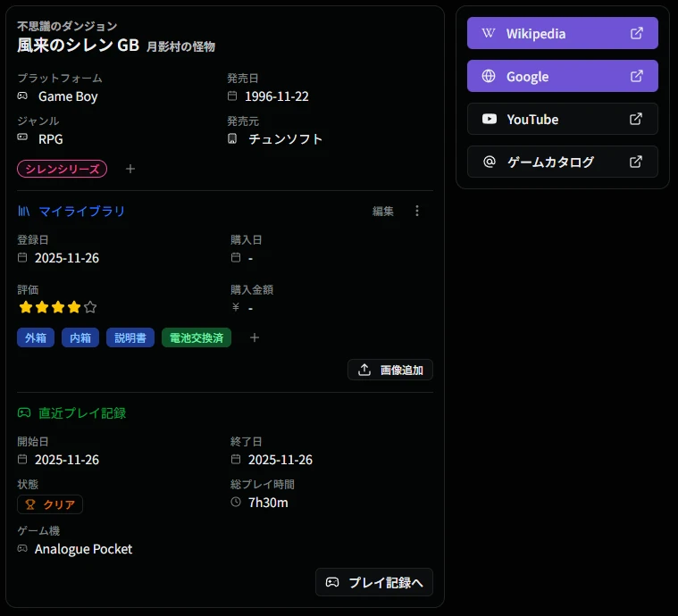
Task: Click the genre icon beside RPG
Action: coord(22,137)
